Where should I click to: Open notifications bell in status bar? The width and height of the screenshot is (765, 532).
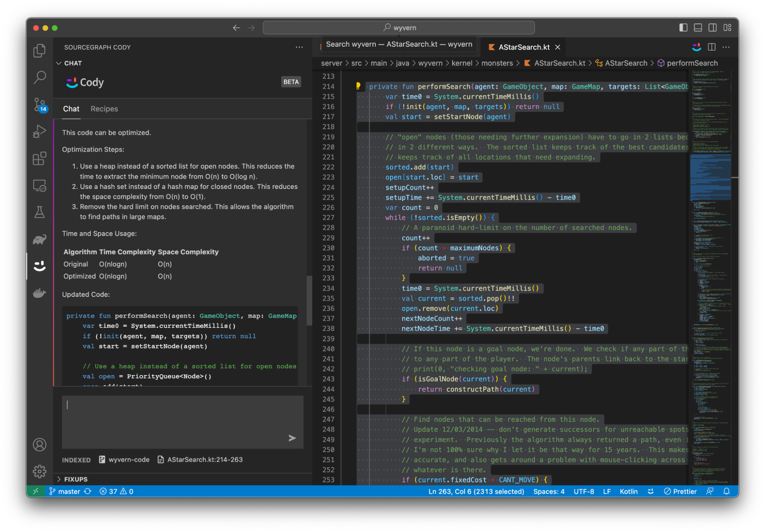(x=726, y=491)
